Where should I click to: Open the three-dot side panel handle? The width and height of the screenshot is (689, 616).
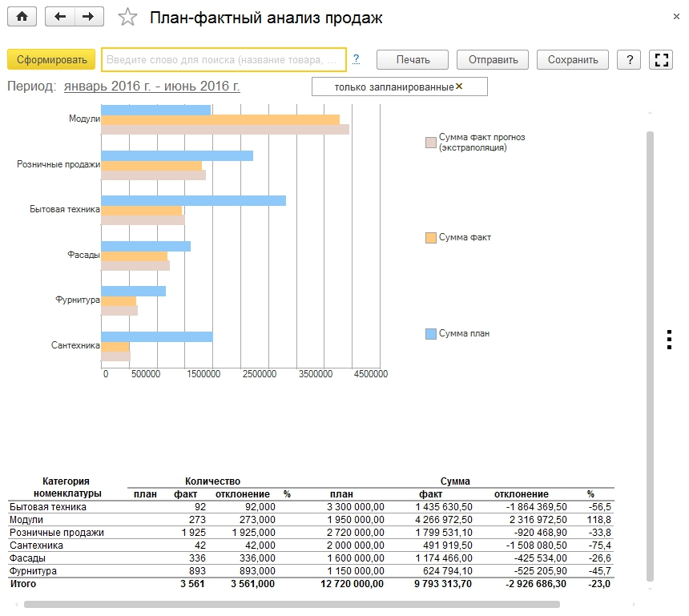click(x=669, y=340)
